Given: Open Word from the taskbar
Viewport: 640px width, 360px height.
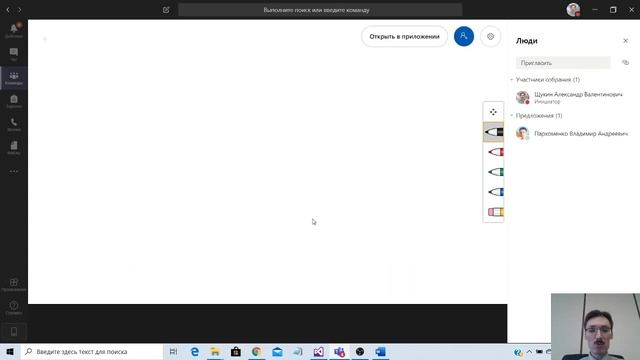Looking at the screenshot, I should coord(380,351).
